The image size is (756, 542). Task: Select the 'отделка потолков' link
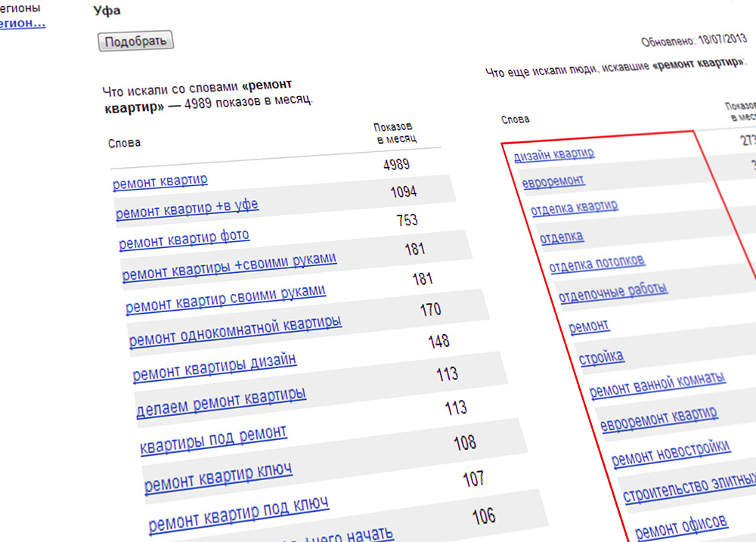pyautogui.click(x=596, y=263)
